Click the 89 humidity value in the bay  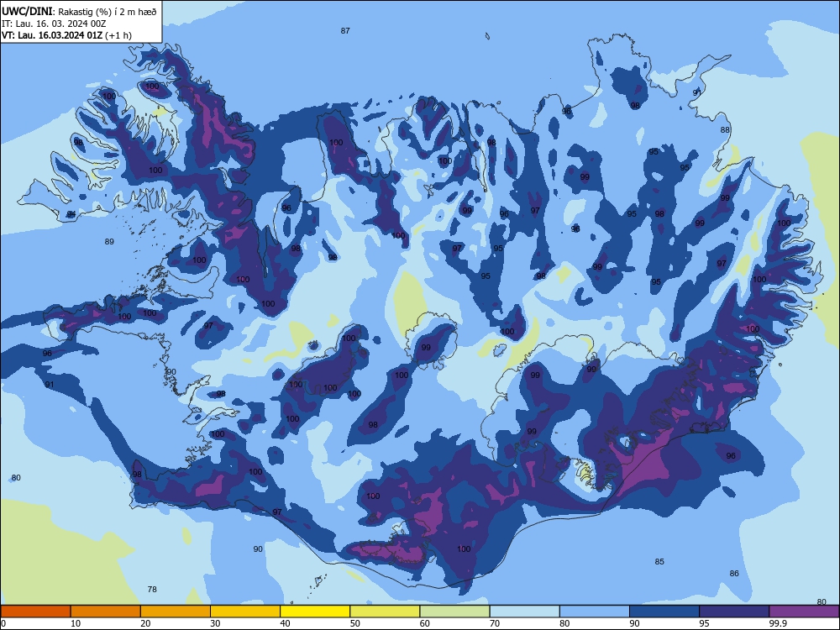click(109, 242)
